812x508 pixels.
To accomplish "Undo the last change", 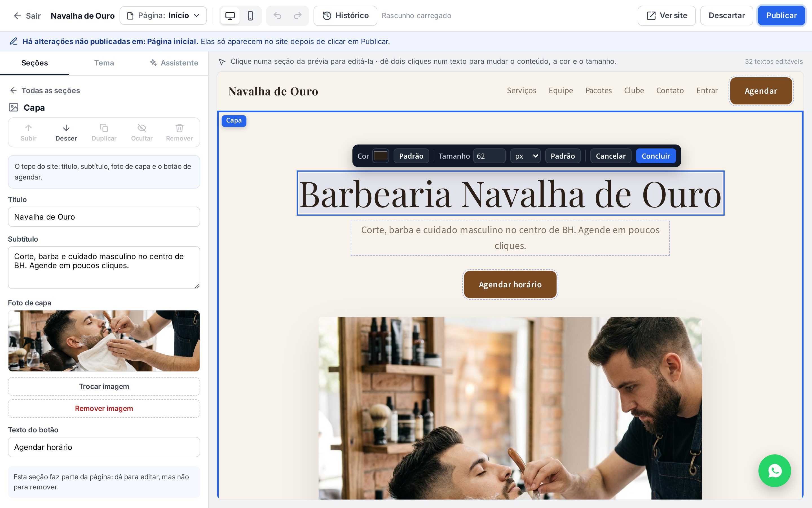I will tap(277, 16).
